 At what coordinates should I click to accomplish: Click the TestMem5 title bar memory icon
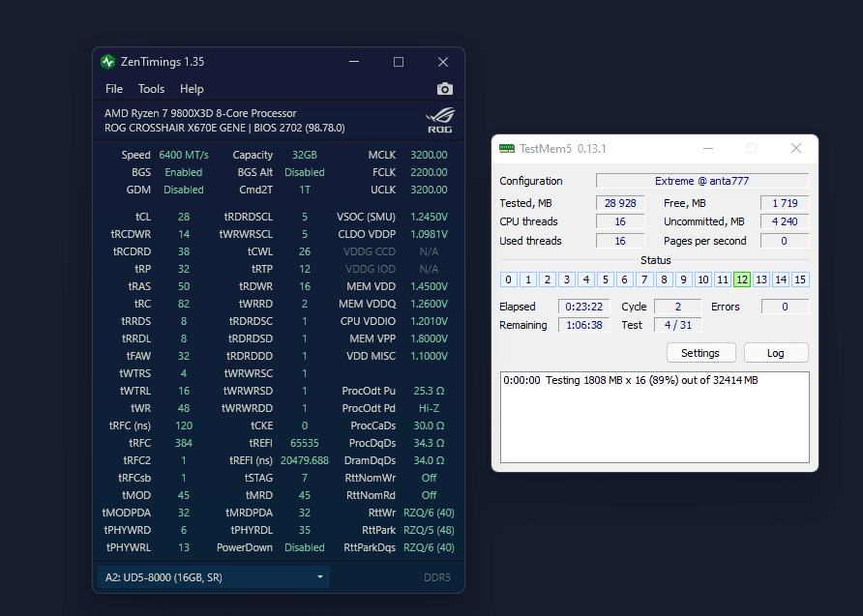coord(506,149)
